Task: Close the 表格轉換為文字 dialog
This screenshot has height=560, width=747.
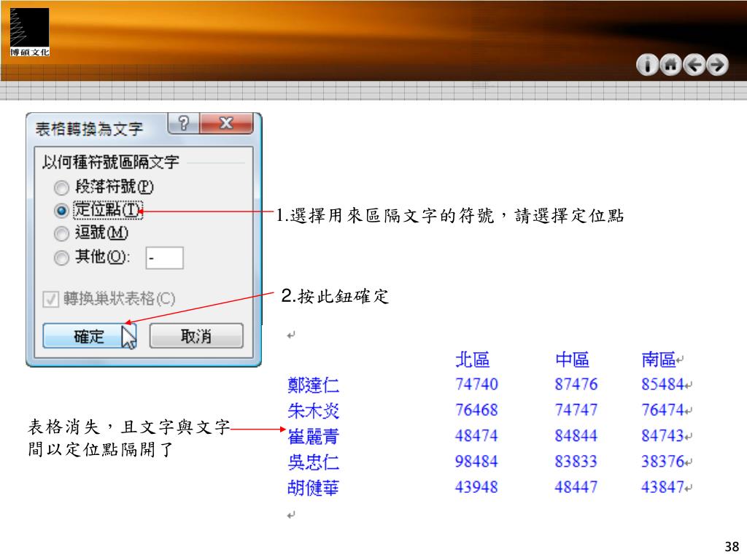Action: point(226,124)
